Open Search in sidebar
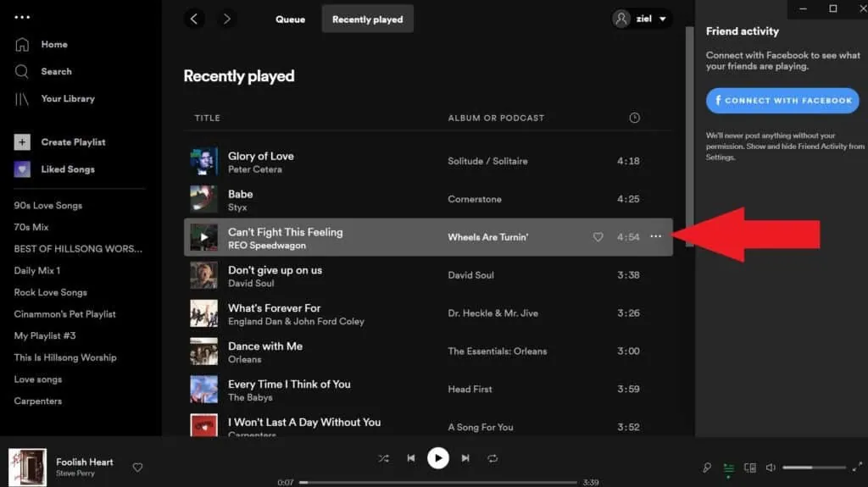 [x=56, y=71]
